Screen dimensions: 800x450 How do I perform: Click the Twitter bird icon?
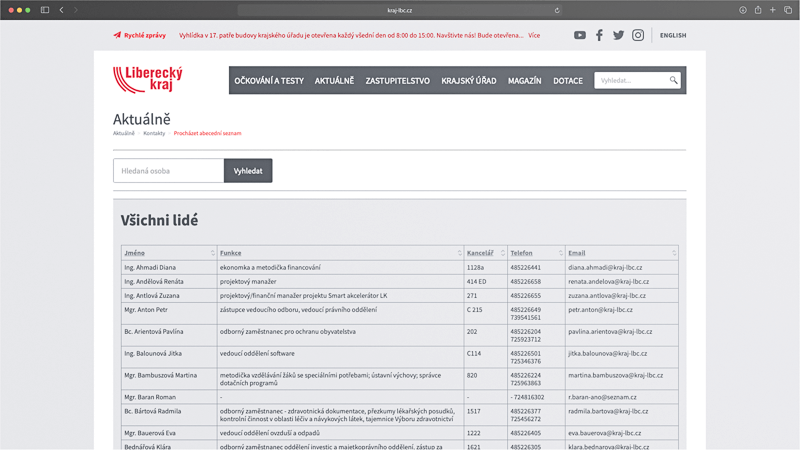(x=618, y=35)
